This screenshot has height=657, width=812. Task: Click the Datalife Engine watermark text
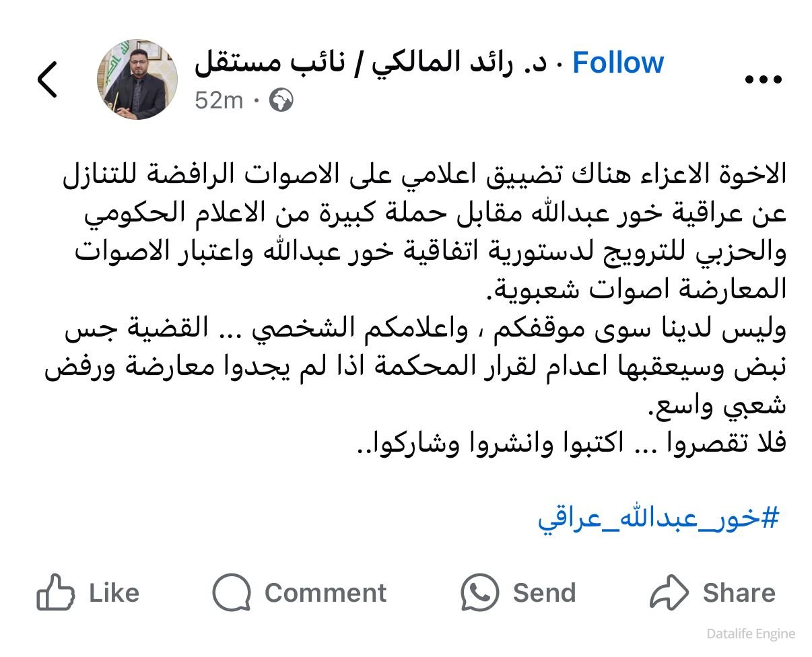751,633
